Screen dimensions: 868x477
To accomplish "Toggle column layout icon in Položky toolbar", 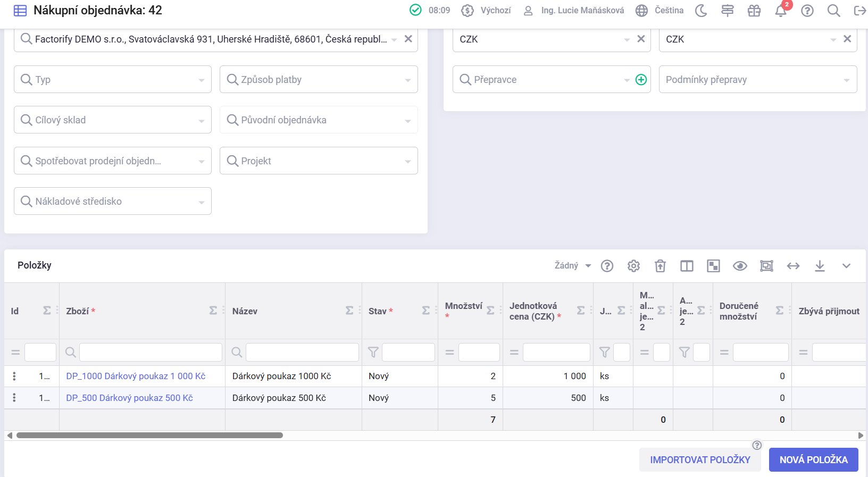I will click(x=687, y=266).
